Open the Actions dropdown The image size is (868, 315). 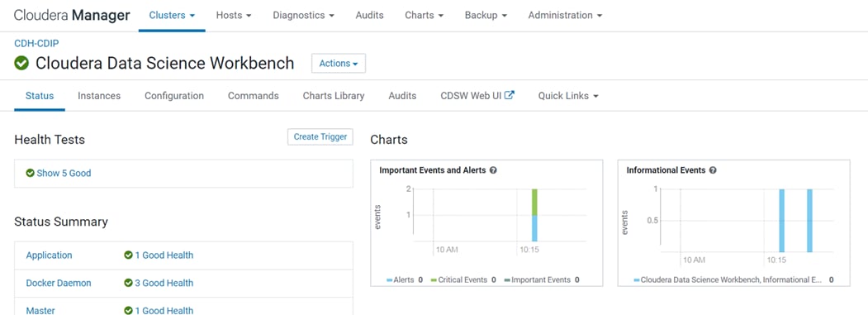click(x=339, y=63)
